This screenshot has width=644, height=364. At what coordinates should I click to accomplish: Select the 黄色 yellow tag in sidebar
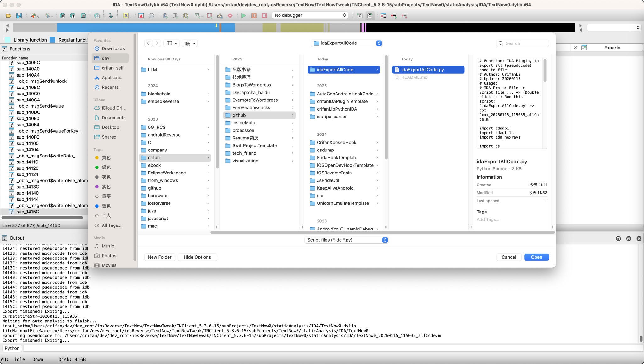[x=106, y=157]
